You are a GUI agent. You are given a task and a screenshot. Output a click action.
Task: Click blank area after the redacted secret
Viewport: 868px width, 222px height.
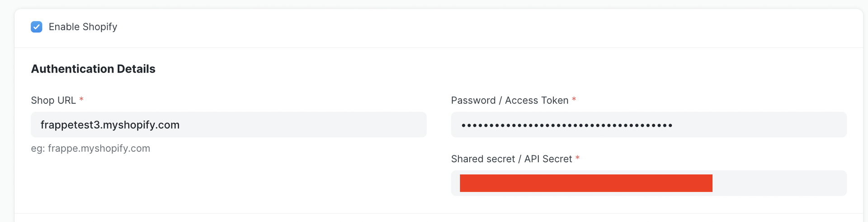778,183
